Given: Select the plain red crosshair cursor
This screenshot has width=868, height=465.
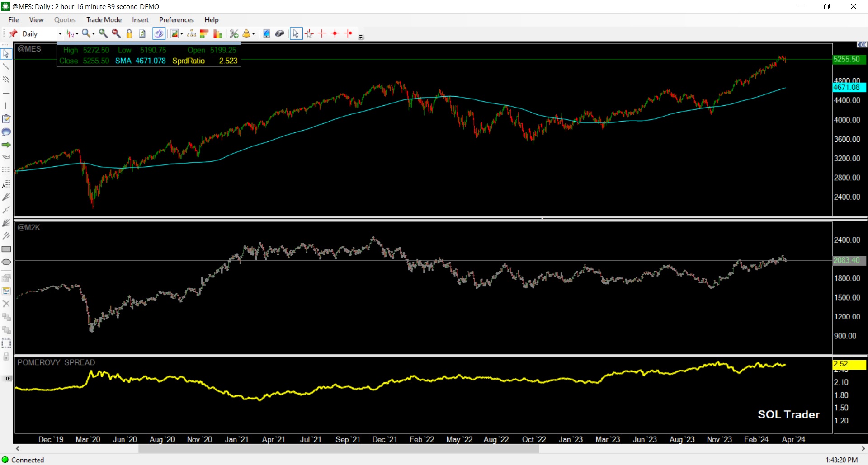Looking at the screenshot, I should (x=322, y=33).
